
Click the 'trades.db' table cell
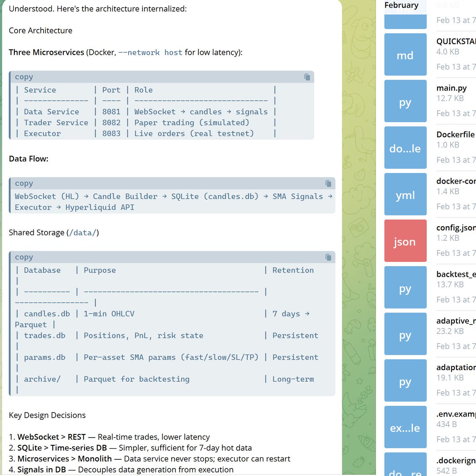44,336
